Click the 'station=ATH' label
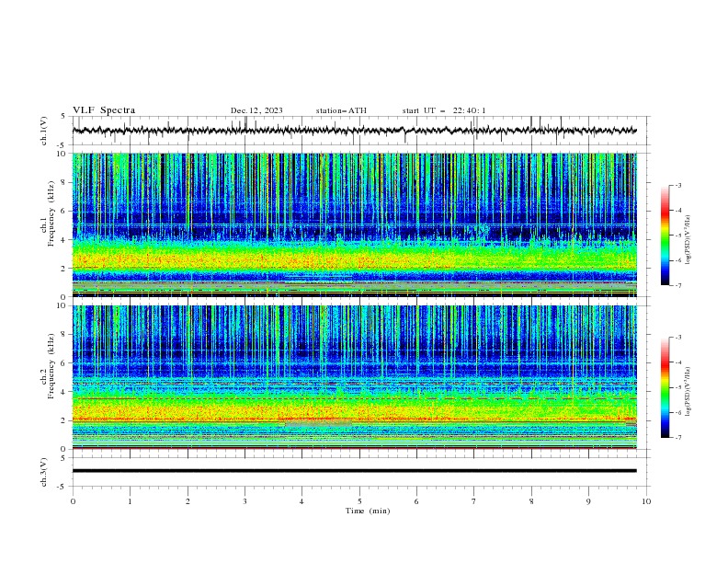Image resolution: width=728 pixels, height=563 pixels. coord(341,110)
